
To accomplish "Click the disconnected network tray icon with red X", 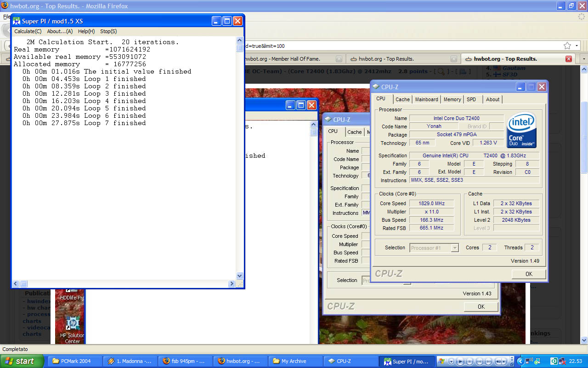I will click(x=563, y=361).
